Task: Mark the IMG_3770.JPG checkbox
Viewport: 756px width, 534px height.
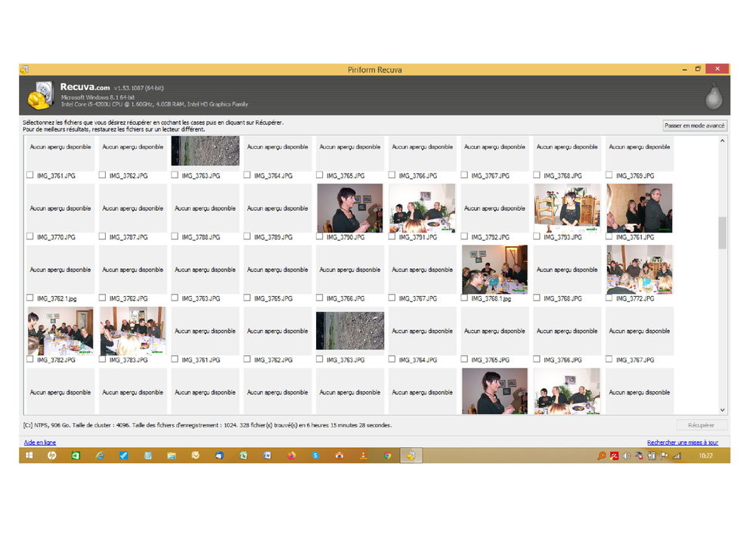Action: click(30, 237)
